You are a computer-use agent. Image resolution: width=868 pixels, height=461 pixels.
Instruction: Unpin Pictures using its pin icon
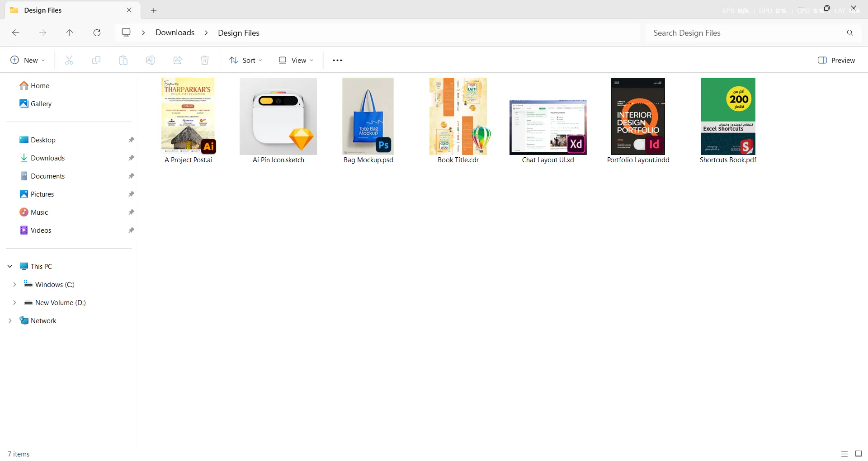pyautogui.click(x=131, y=194)
